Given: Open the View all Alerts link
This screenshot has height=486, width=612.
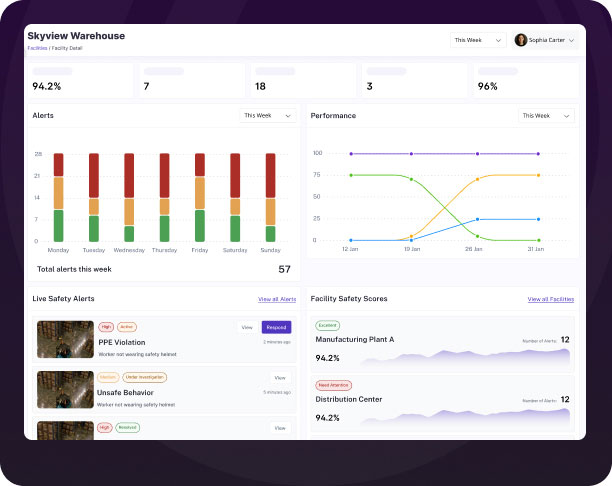Looking at the screenshot, I should pos(277,299).
